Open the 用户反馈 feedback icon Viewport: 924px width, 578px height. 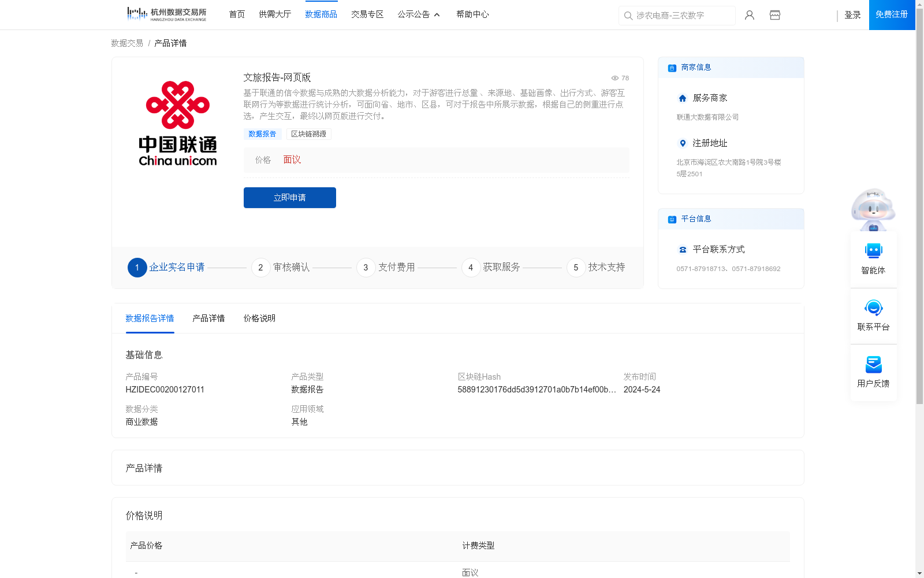(x=873, y=364)
